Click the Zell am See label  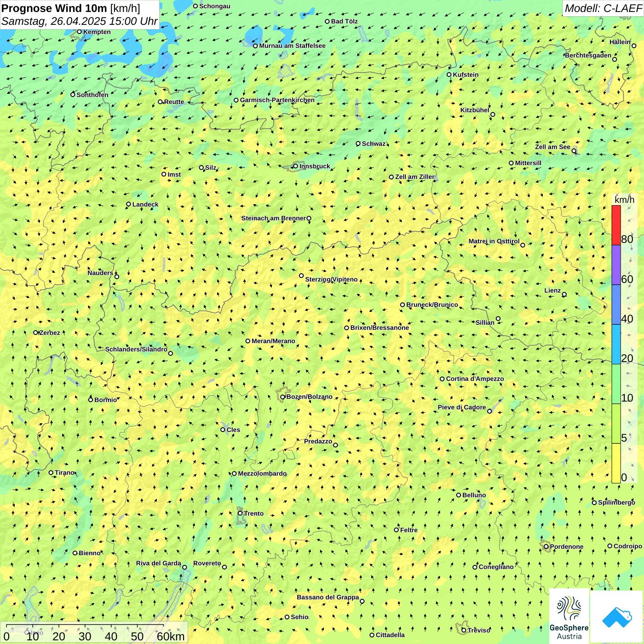[552, 147]
